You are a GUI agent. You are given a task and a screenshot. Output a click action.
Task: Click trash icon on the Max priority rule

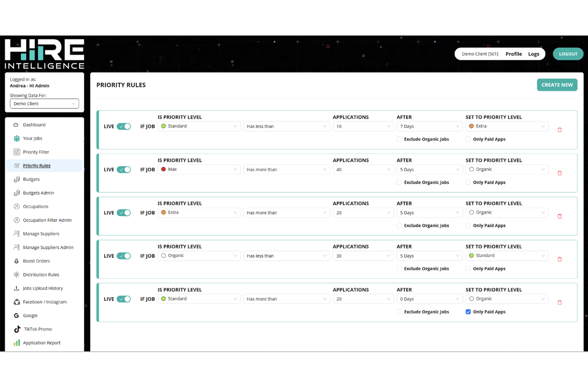[x=559, y=173]
